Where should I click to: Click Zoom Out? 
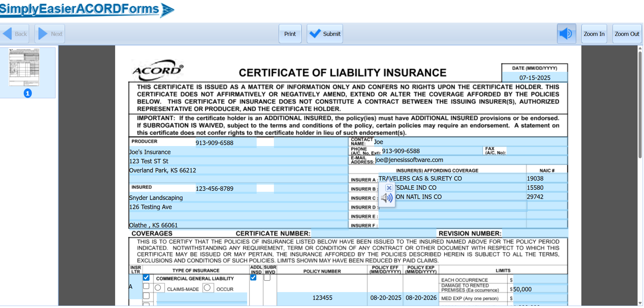pos(627,34)
